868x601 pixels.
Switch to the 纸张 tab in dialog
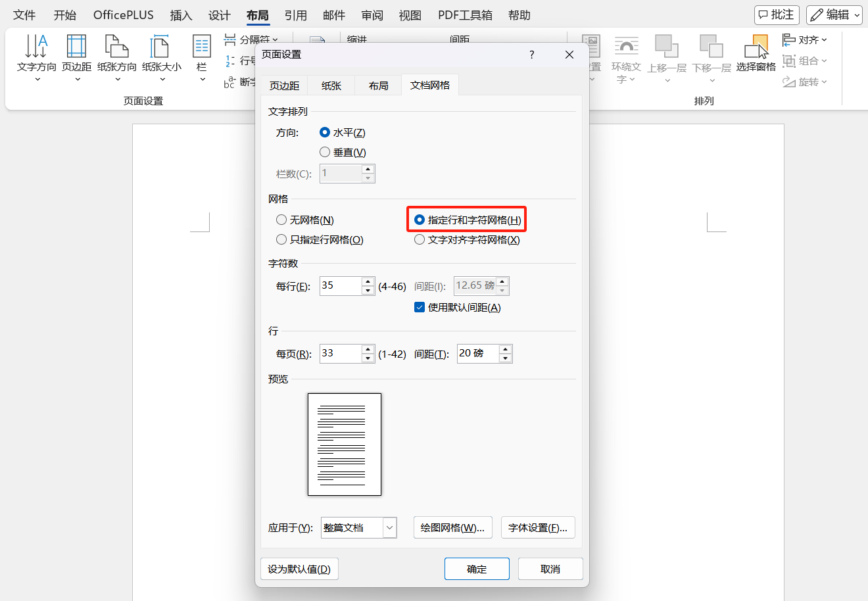pyautogui.click(x=331, y=84)
